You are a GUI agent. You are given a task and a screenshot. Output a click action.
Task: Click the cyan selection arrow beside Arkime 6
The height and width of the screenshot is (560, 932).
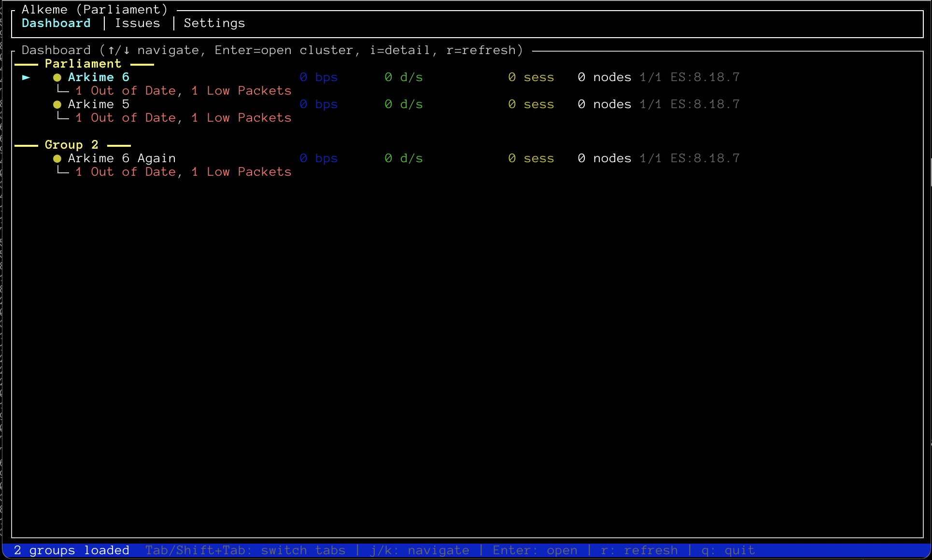pos(26,77)
